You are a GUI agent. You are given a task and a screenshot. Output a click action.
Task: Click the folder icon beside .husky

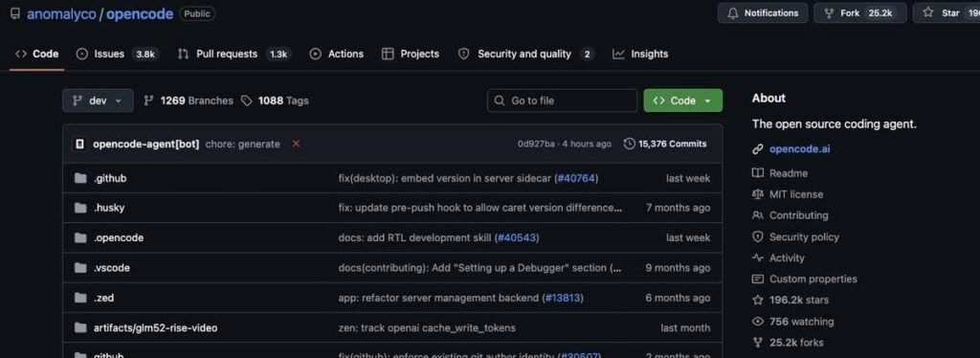[80, 208]
